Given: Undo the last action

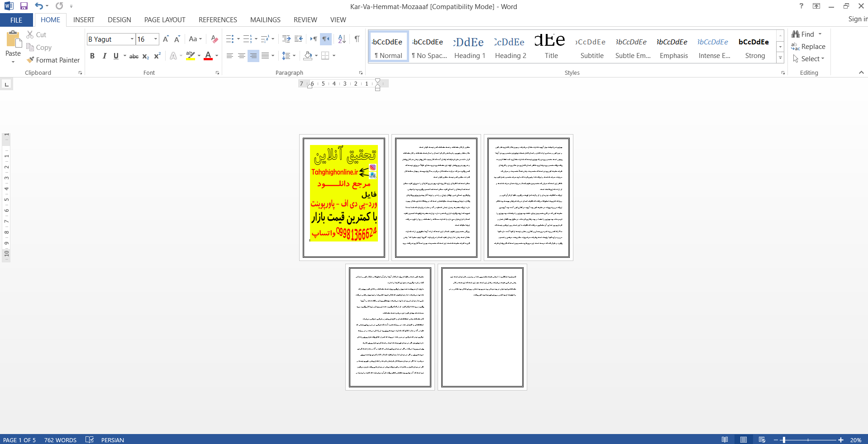Looking at the screenshot, I should click(x=39, y=6).
